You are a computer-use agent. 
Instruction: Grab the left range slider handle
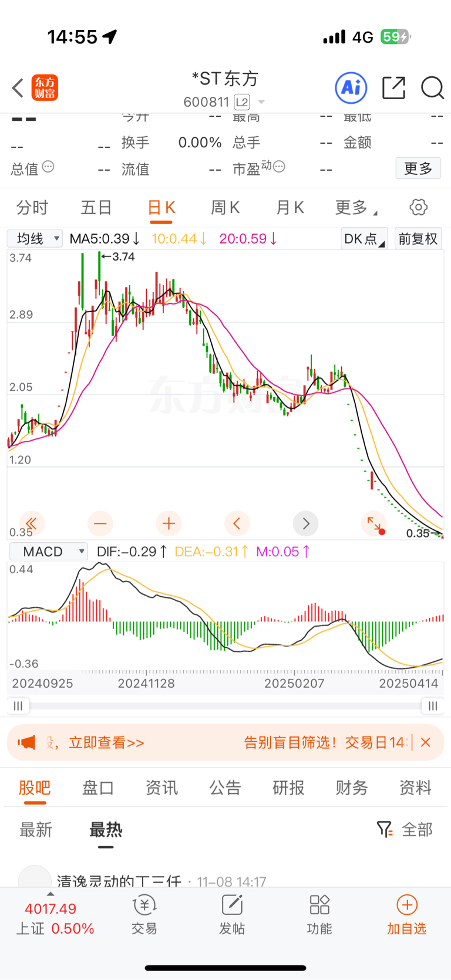tap(18, 706)
